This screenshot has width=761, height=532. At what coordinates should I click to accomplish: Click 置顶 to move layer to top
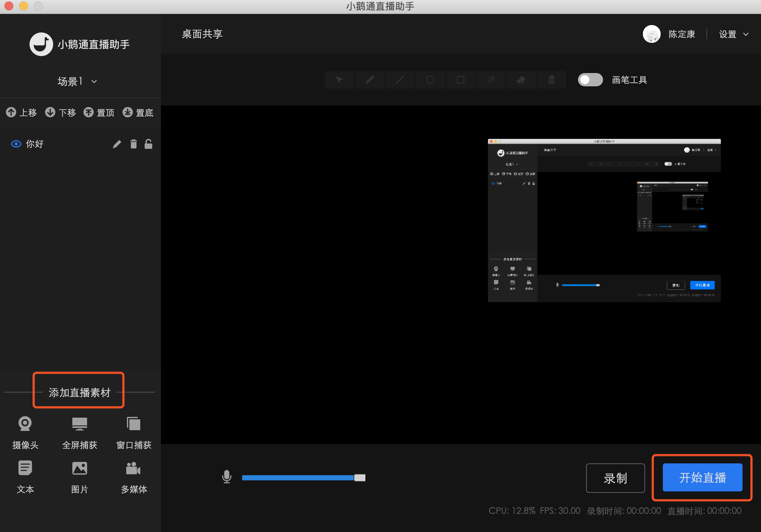coord(99,113)
